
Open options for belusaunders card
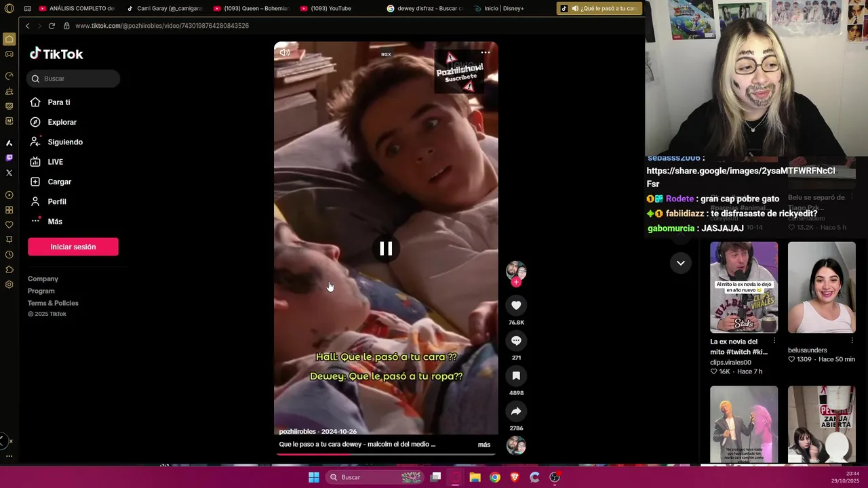pyautogui.click(x=852, y=341)
